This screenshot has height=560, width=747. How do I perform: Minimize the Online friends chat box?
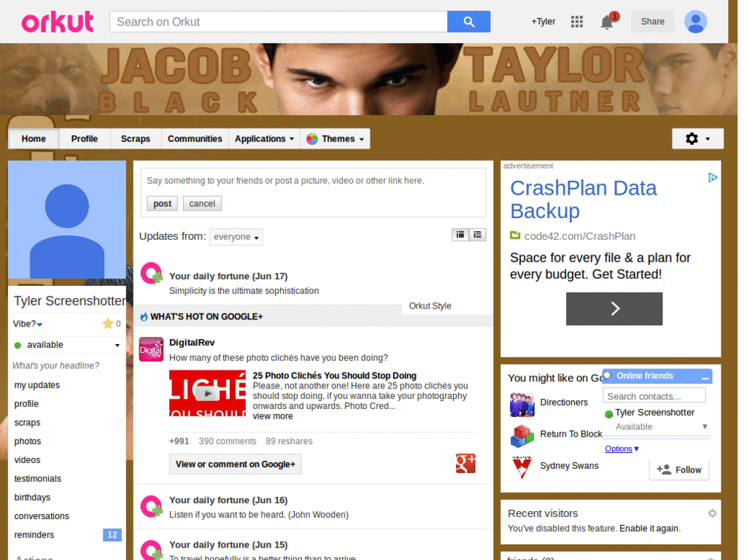(x=705, y=377)
